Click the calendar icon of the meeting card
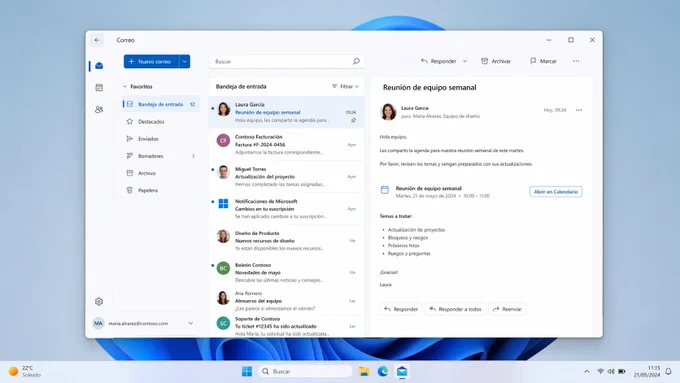680x383 pixels. click(x=385, y=190)
